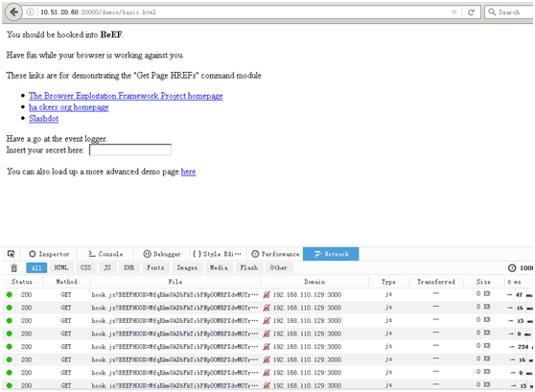Toggle the Flash request filter
The width and height of the screenshot is (535, 392).
point(248,267)
